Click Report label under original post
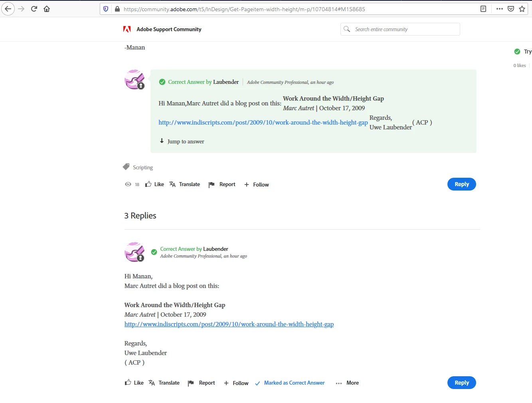 point(227,184)
